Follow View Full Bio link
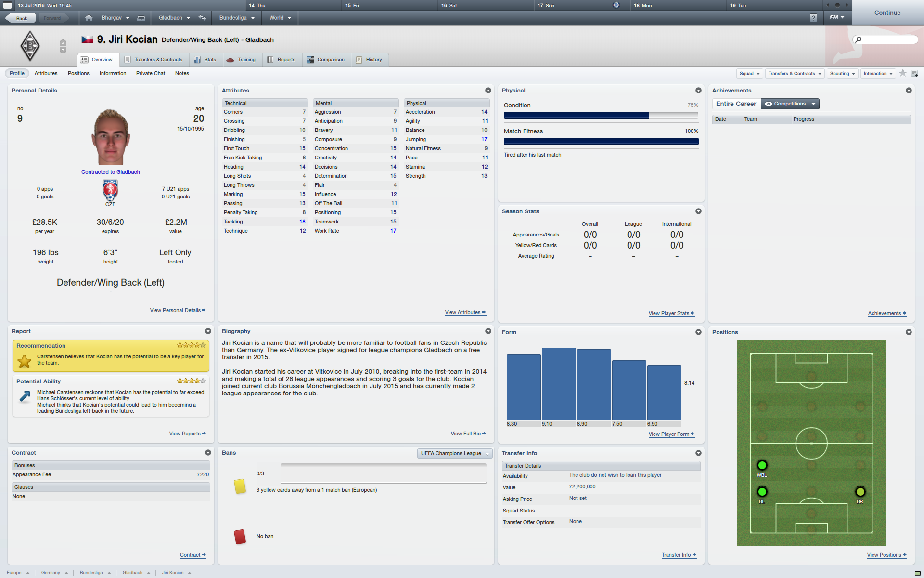 click(x=468, y=433)
